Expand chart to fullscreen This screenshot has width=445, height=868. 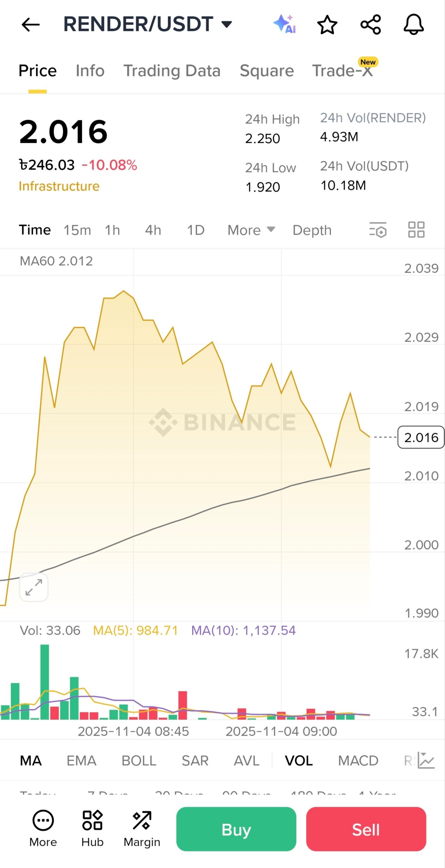(34, 587)
